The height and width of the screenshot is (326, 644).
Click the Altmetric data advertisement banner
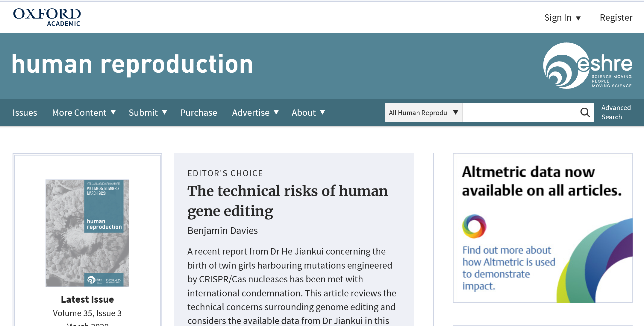(x=543, y=228)
